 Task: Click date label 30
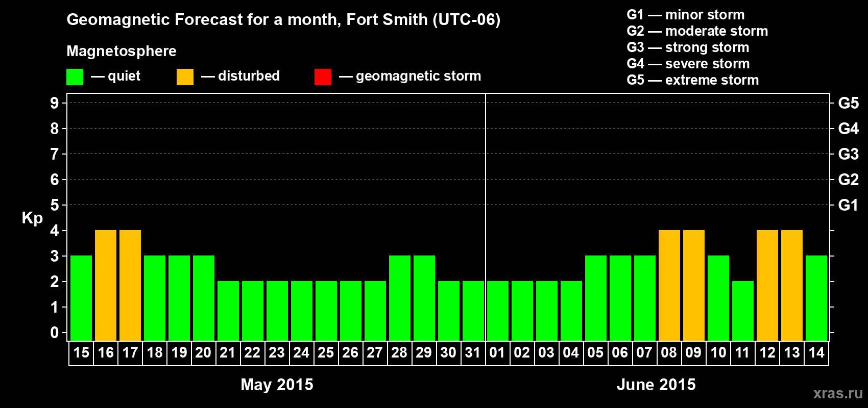[x=448, y=352]
